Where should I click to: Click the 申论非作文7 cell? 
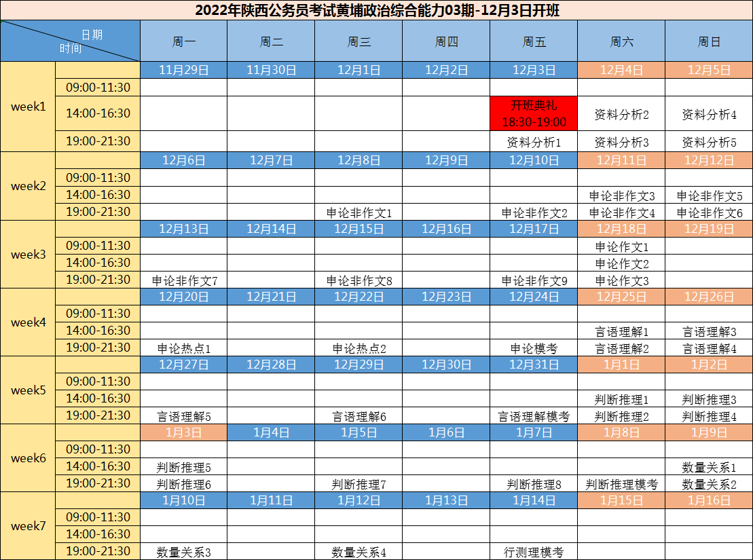point(183,280)
